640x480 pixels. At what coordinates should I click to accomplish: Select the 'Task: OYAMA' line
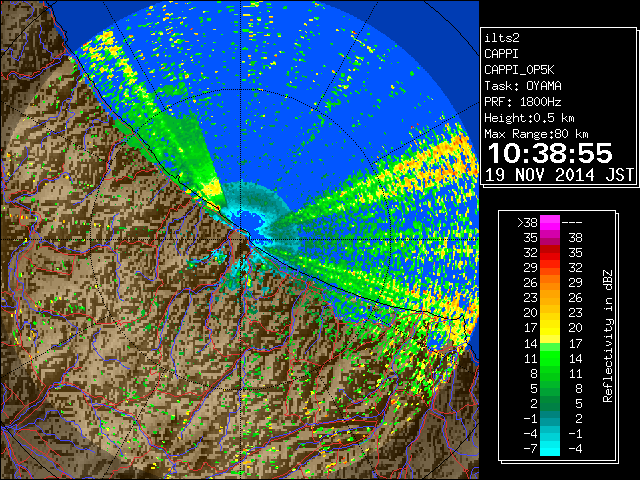tap(523, 86)
